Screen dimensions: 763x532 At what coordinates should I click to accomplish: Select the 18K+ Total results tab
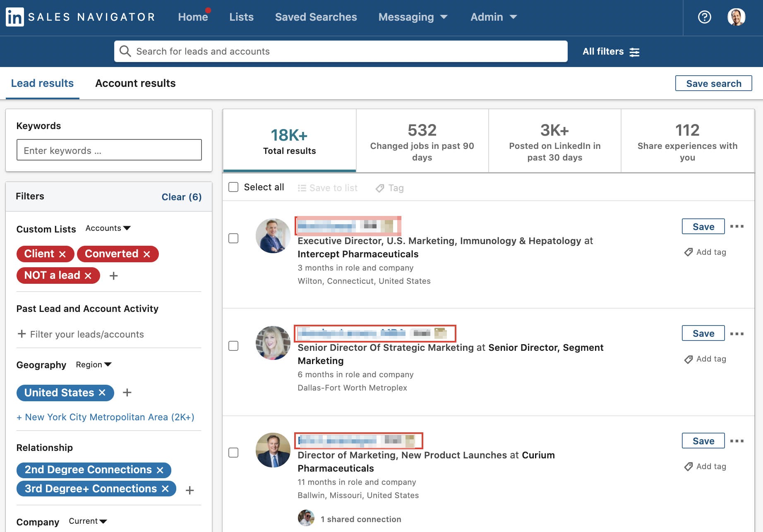pos(289,141)
